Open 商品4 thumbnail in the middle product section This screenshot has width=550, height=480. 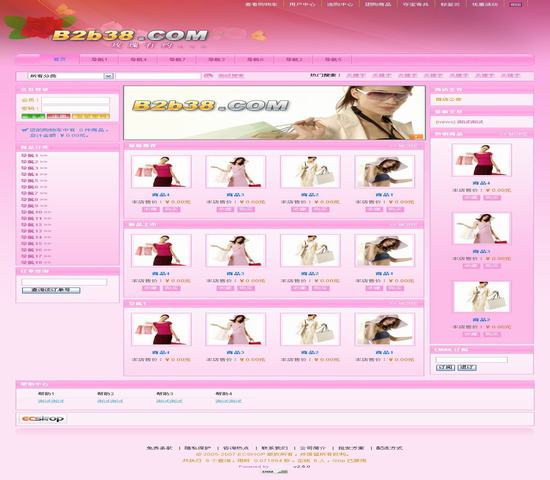coord(161,251)
